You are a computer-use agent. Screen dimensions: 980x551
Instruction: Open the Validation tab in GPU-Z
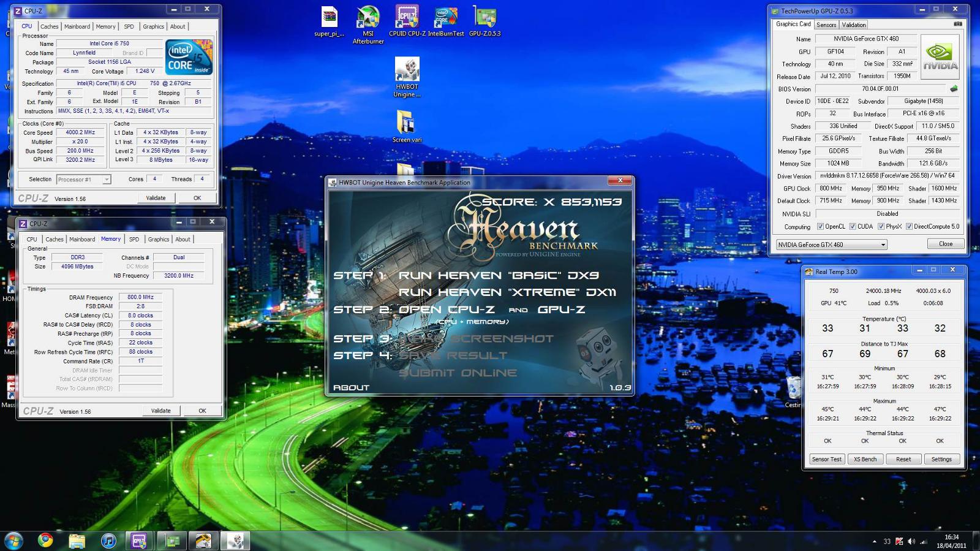click(854, 25)
